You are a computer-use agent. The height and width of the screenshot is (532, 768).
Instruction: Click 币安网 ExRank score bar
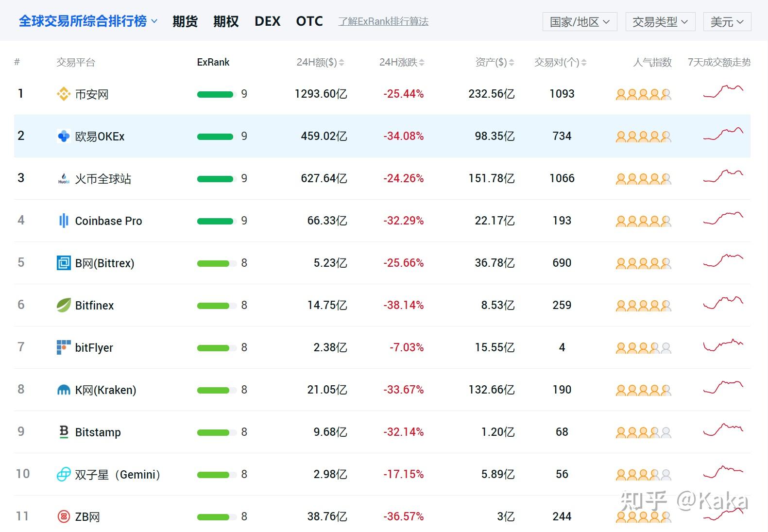(217, 94)
